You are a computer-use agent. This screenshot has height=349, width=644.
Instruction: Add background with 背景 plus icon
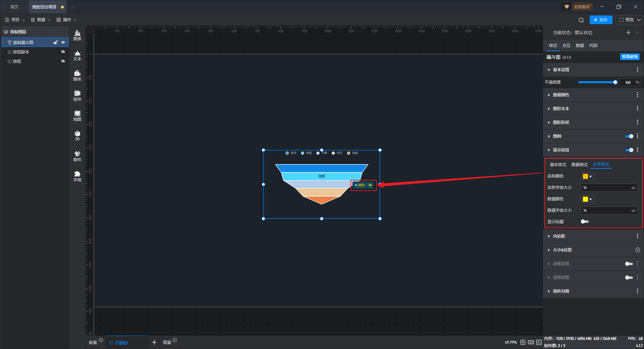174,340
